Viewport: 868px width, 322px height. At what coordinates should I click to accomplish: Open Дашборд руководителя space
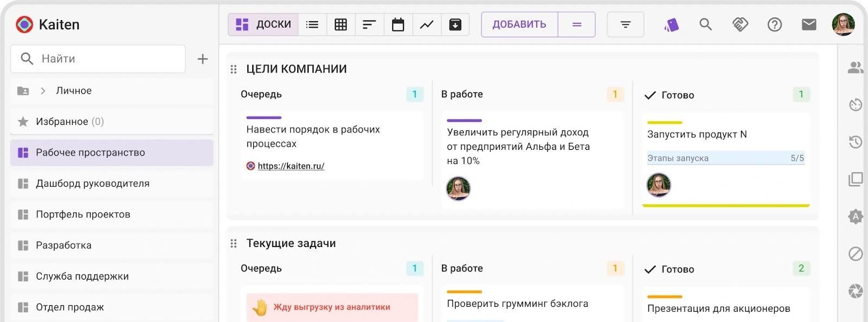click(x=112, y=184)
